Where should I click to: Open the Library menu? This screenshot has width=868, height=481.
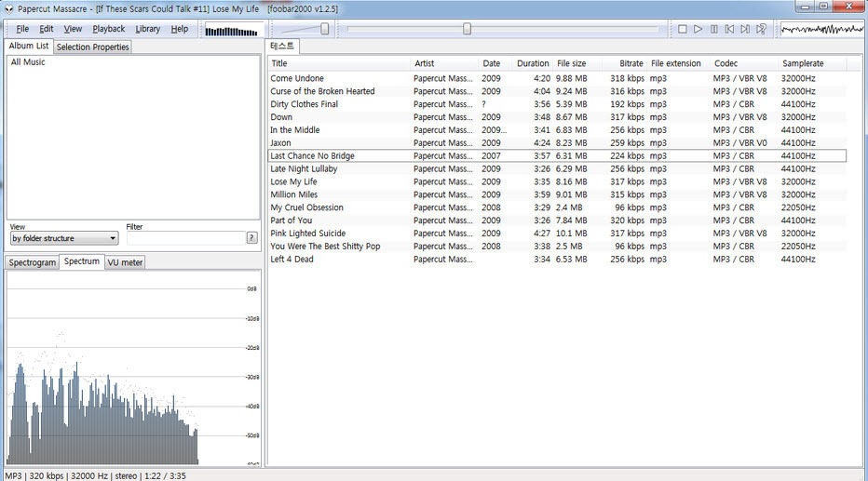(x=147, y=29)
